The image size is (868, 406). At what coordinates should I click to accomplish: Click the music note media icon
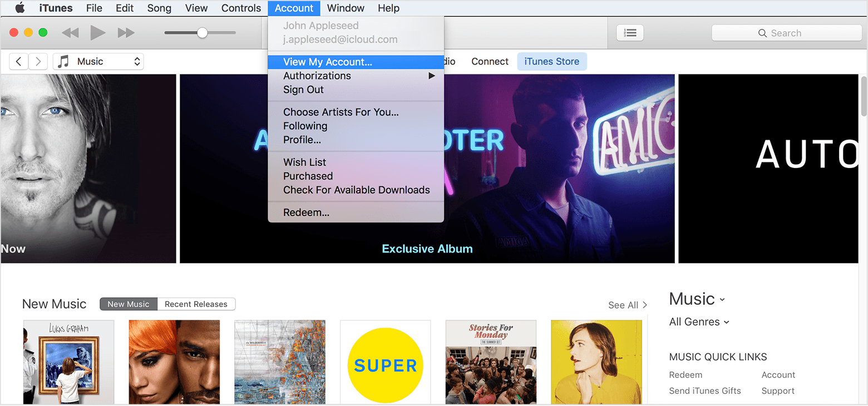[64, 61]
